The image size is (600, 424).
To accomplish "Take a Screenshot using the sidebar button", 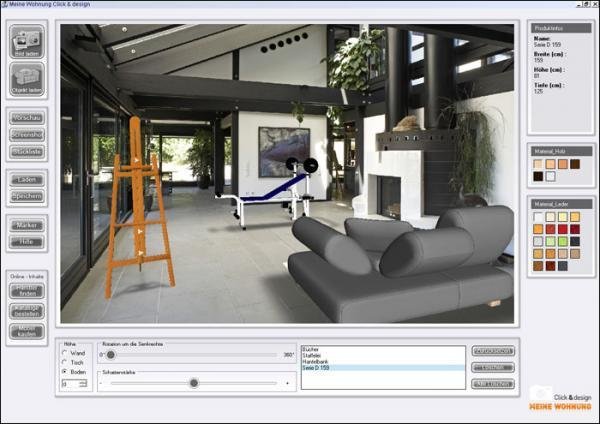I will pyautogui.click(x=27, y=134).
